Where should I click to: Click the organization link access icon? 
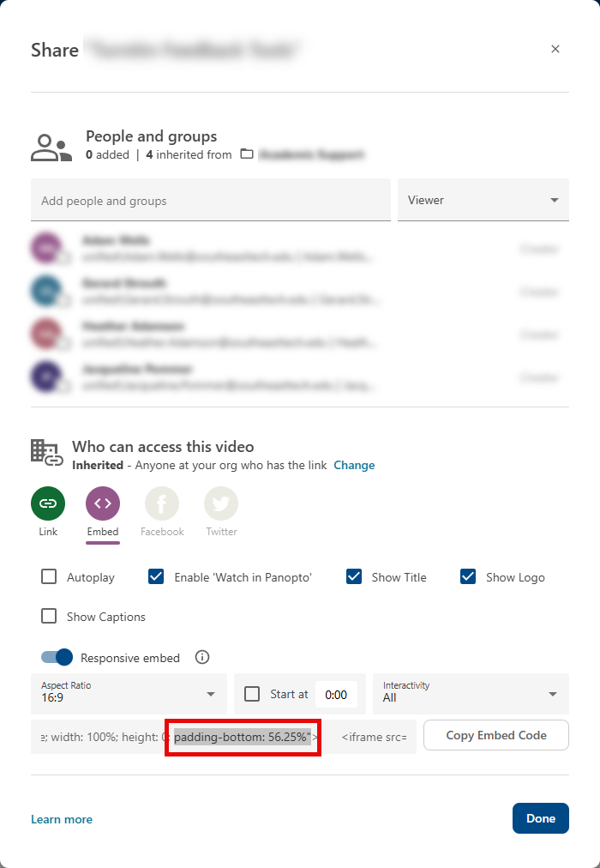point(47,453)
